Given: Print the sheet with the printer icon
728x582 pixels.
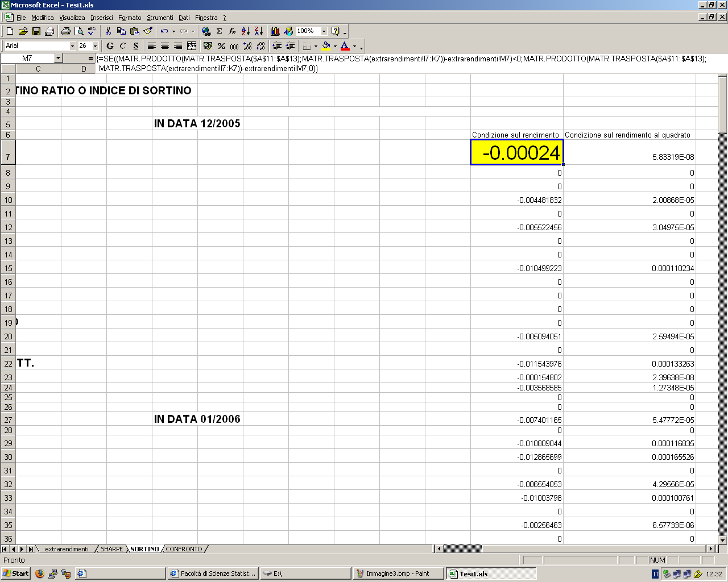Looking at the screenshot, I should (66, 31).
